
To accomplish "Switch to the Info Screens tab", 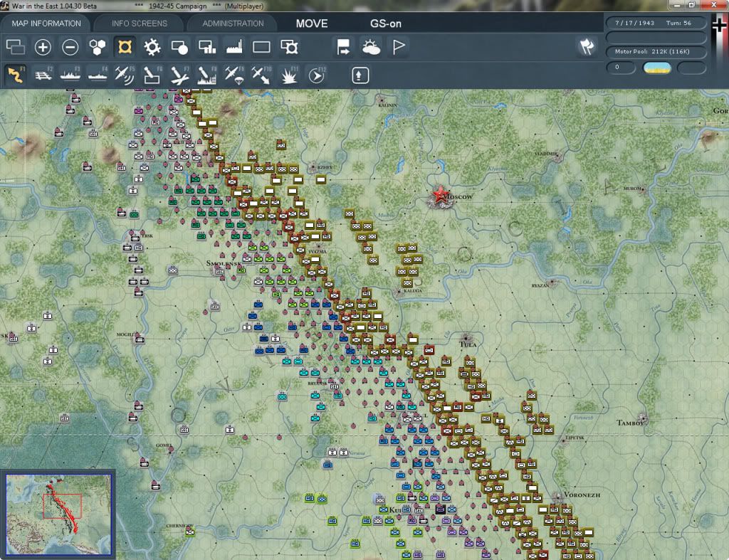I will point(139,23).
